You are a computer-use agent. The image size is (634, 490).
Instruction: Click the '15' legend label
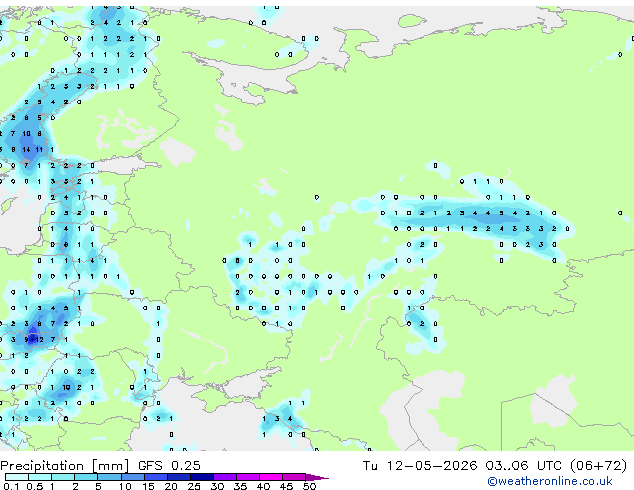coord(148,486)
